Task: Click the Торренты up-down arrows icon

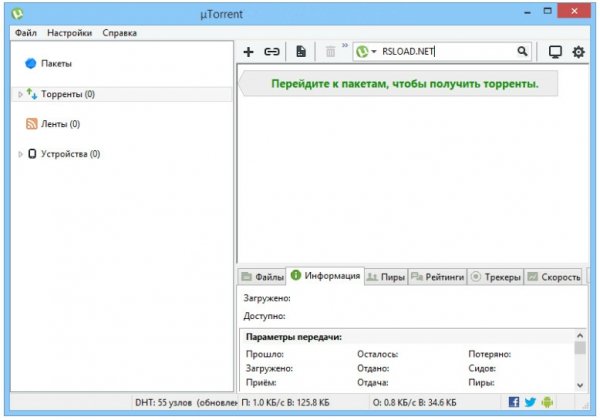Action: pos(32,94)
